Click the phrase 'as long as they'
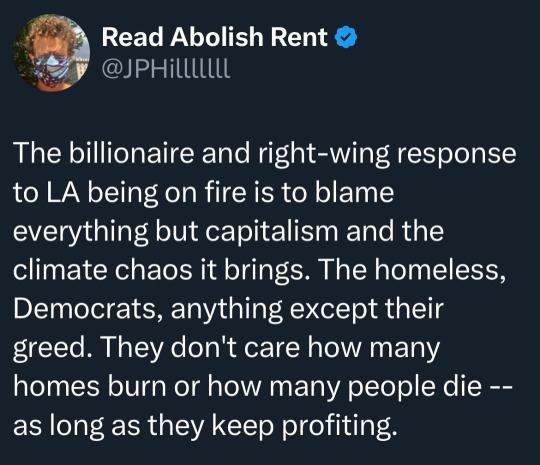The width and height of the screenshot is (540, 465). pos(109,426)
